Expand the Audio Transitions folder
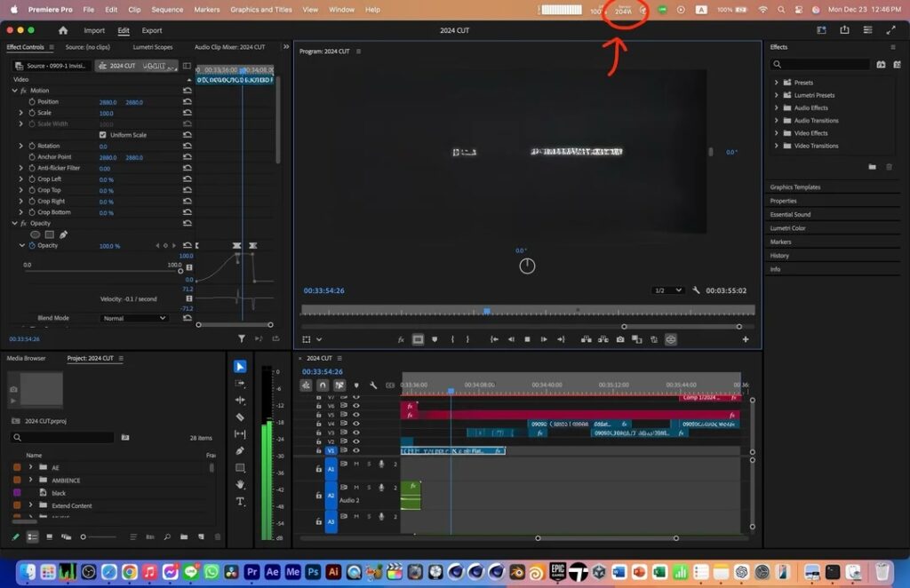The image size is (910, 588). (777, 120)
